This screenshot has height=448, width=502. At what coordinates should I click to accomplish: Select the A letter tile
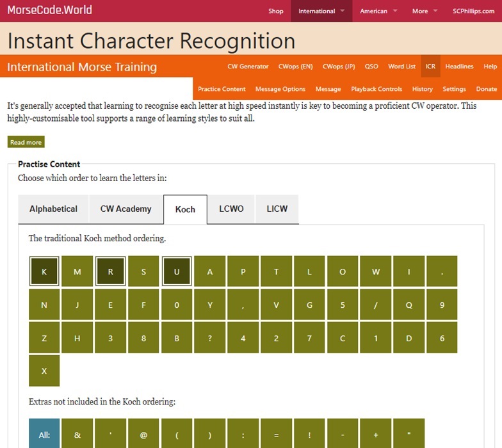pos(210,271)
